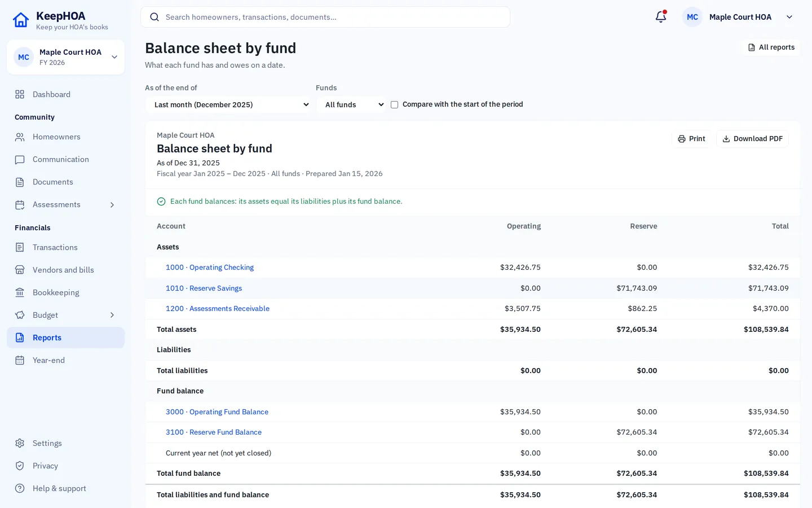Screen dimensions: 812x508
Task: Expand the Maple Court HOA sidebar switcher
Action: [65, 57]
